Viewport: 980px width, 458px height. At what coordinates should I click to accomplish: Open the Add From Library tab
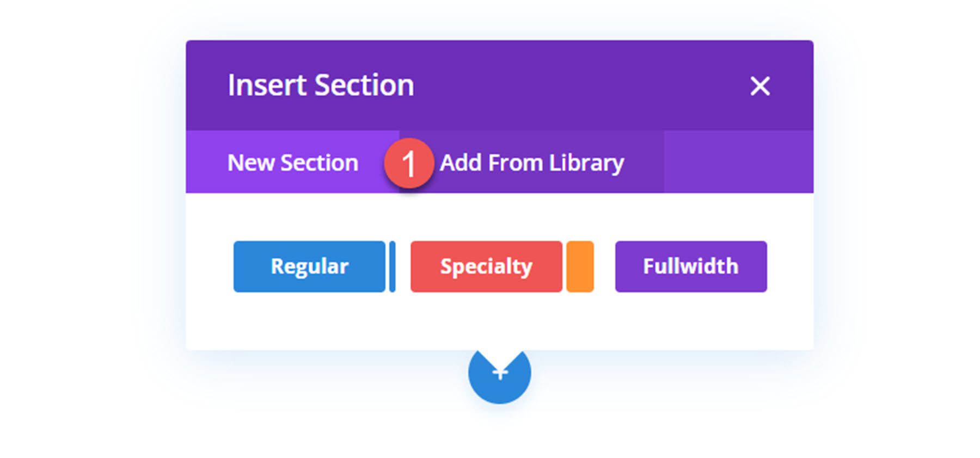tap(531, 163)
